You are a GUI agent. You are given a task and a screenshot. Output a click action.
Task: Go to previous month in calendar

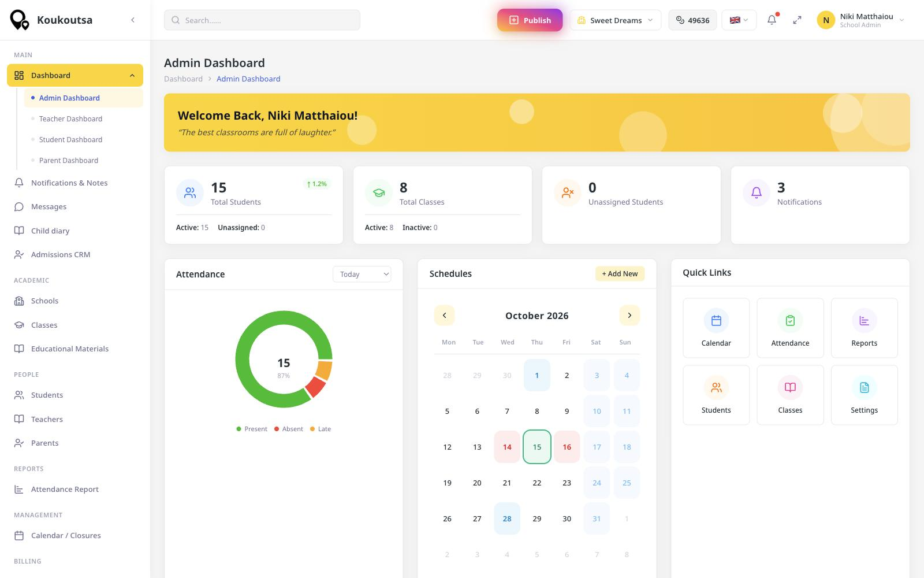(444, 316)
